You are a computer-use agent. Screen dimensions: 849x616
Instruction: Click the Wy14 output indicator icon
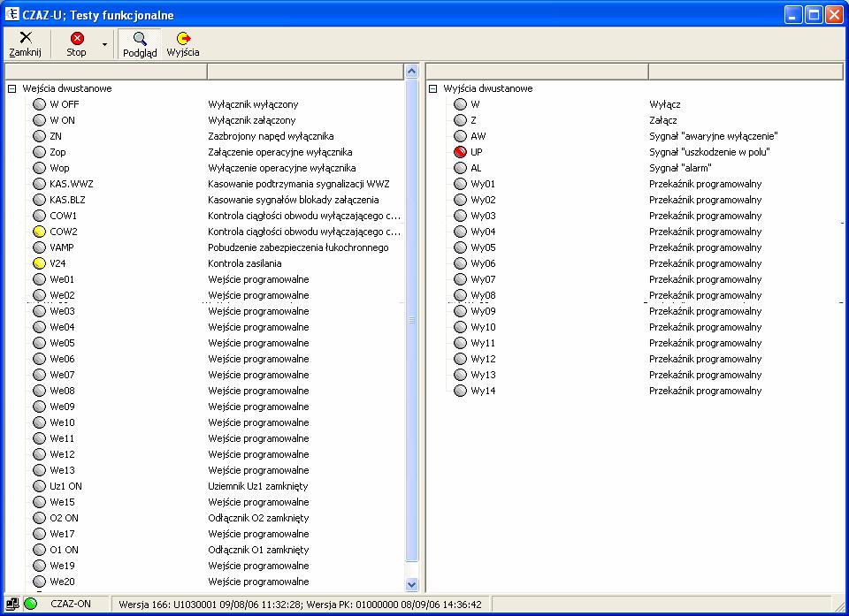coord(460,391)
